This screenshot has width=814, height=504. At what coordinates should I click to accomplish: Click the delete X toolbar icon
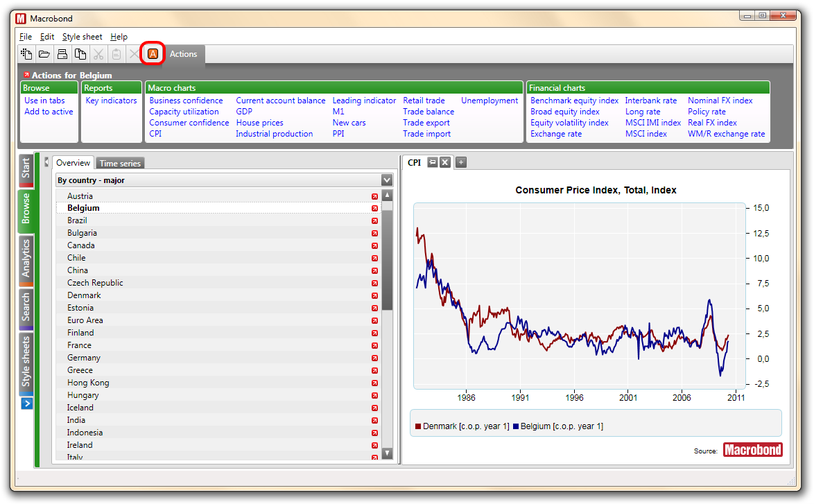pos(134,53)
